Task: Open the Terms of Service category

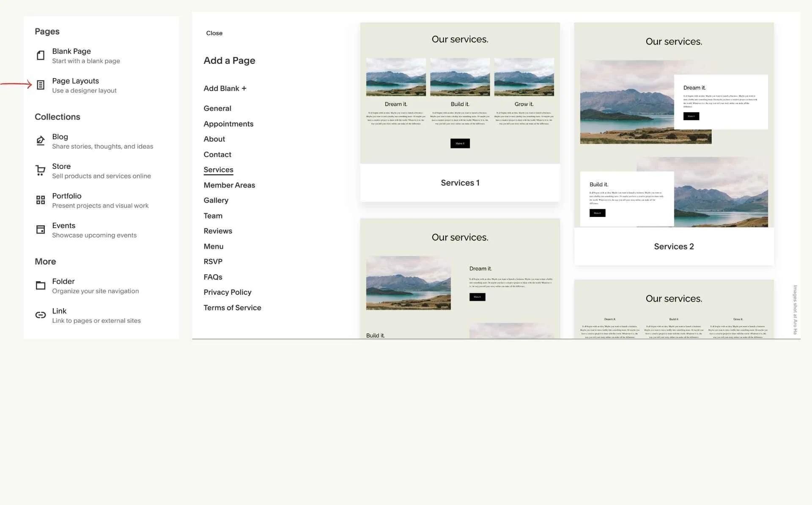Action: (232, 308)
